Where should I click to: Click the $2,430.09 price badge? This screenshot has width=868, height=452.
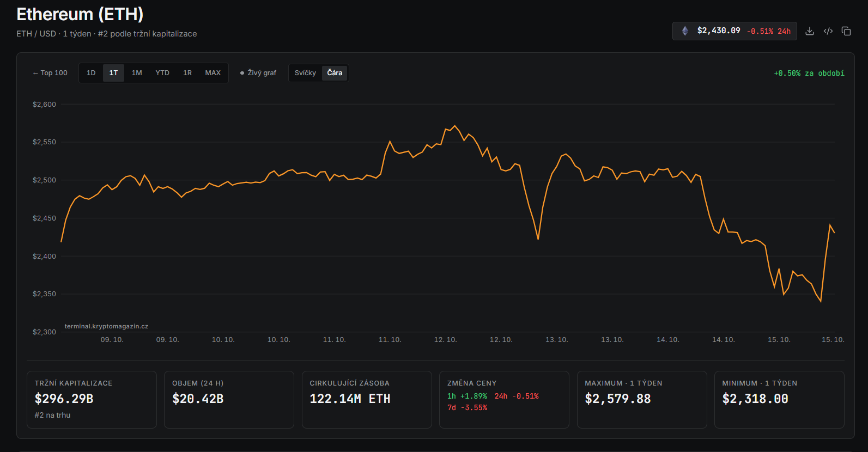coord(735,31)
